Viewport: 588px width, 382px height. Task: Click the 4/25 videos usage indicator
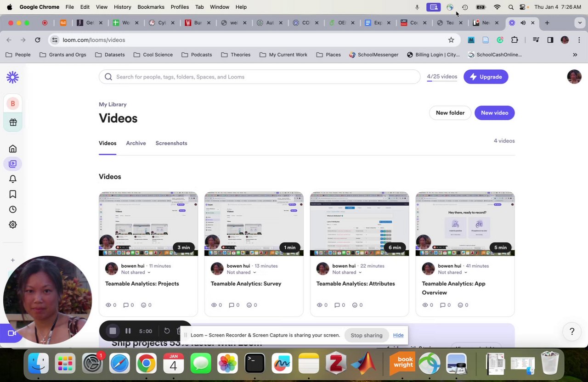click(442, 77)
